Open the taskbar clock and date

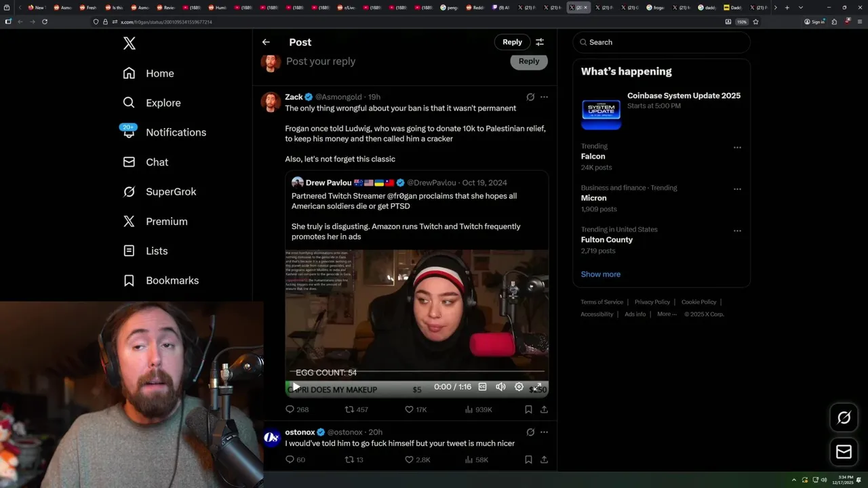tap(844, 479)
